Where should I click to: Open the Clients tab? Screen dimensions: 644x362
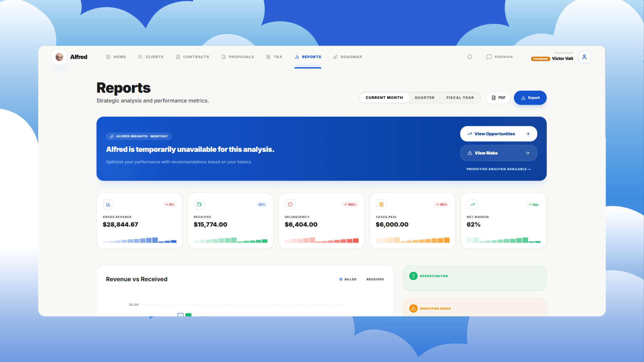(x=151, y=57)
